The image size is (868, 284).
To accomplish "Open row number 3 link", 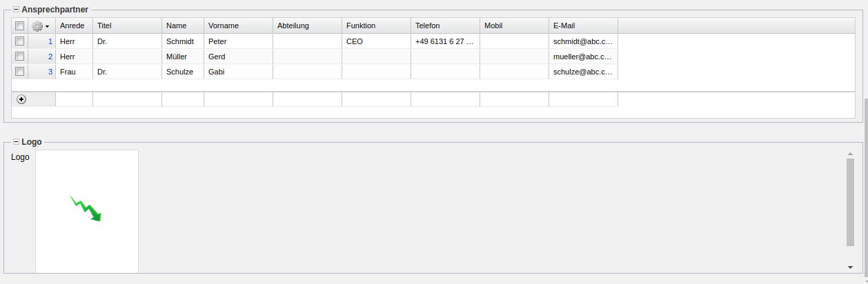I will 50,72.
